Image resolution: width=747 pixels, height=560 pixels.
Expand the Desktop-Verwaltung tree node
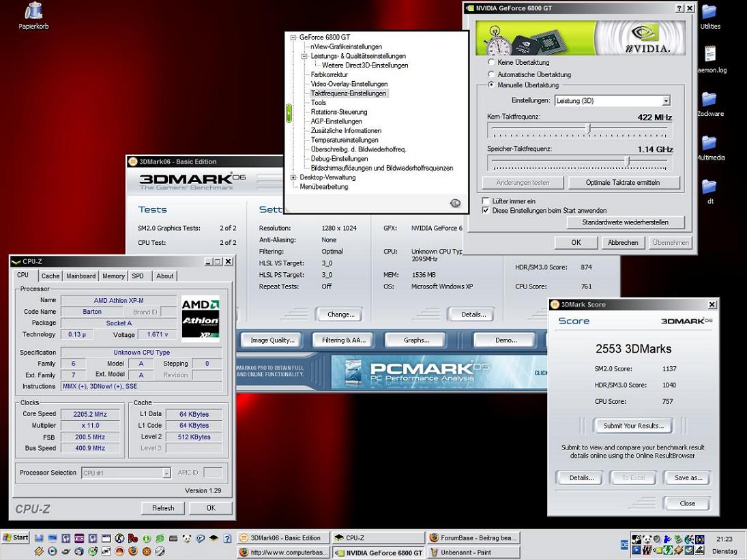293,177
